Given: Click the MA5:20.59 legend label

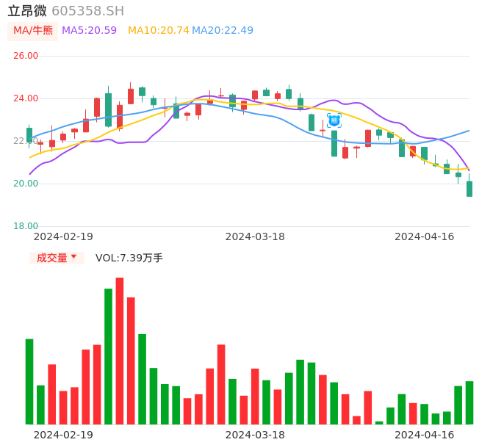Looking at the screenshot, I should pos(89,30).
